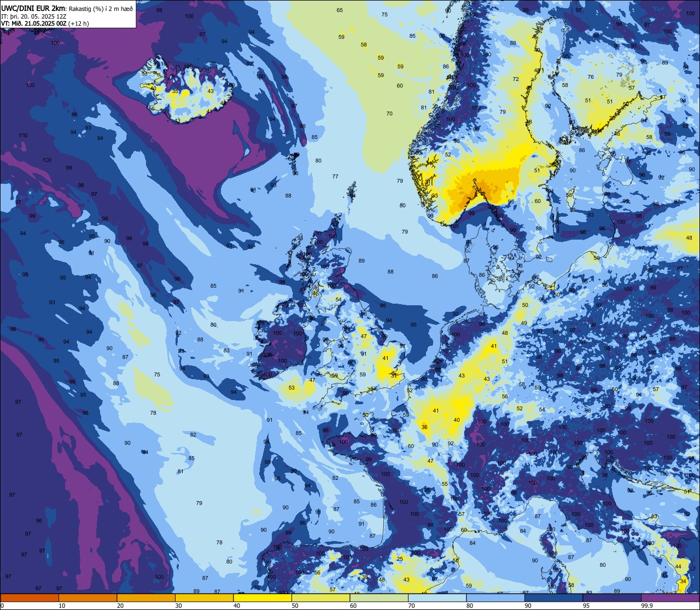Screen dimensions: 700x610
Task: Click the humidity value 83 west of Ireland
Action: tap(226, 351)
